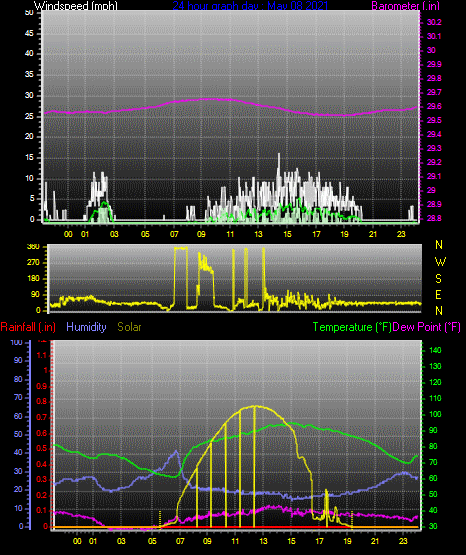Click the barometer axis value 29.9
466x555 pixels.
tap(434, 64)
